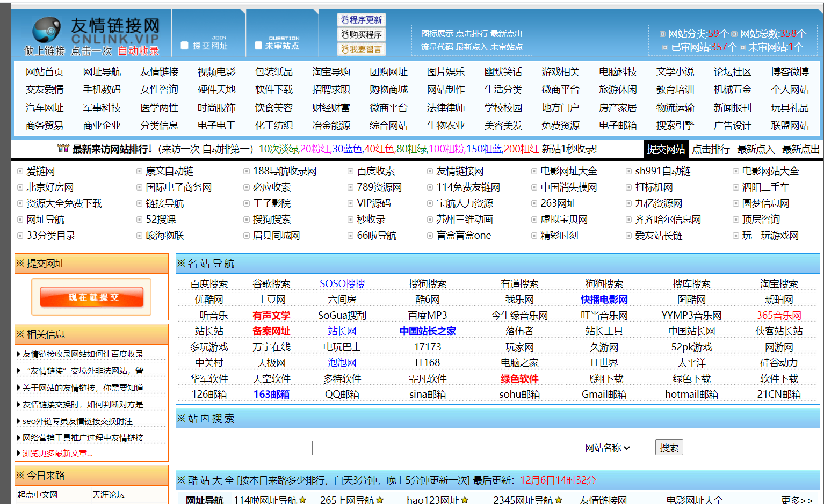This screenshot has height=504, width=824.
Task: Click 浏览更多最新文章 red link
Action: [x=57, y=454]
